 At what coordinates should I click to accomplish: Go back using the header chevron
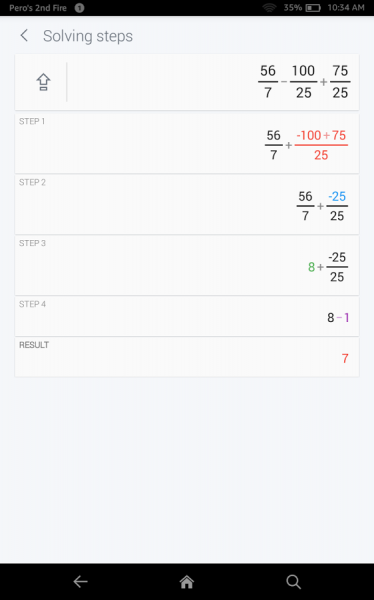coord(24,36)
